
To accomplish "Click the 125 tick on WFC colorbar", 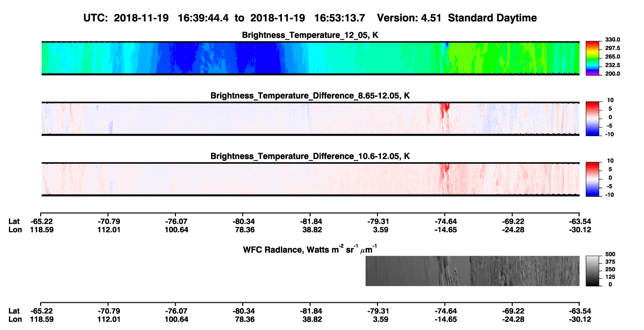I will click(x=610, y=277).
